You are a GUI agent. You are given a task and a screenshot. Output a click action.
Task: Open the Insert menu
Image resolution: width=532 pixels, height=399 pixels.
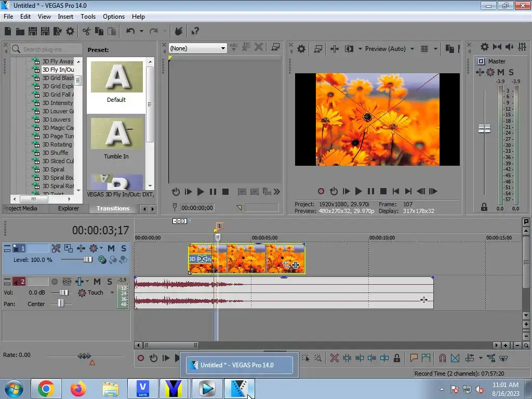(x=65, y=16)
